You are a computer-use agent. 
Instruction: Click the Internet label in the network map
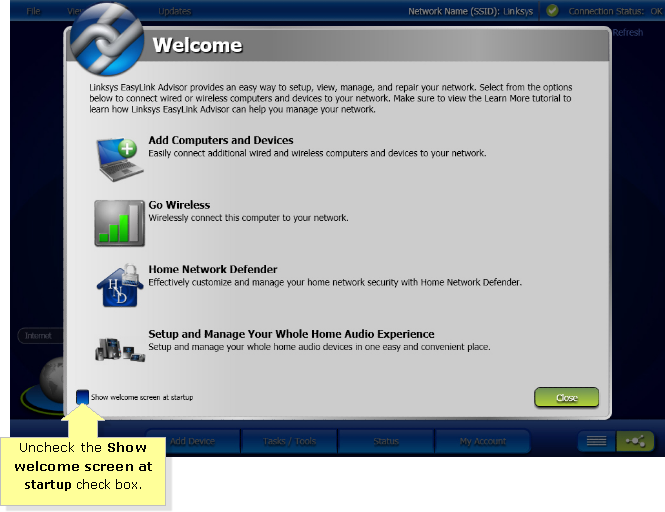[x=38, y=336]
